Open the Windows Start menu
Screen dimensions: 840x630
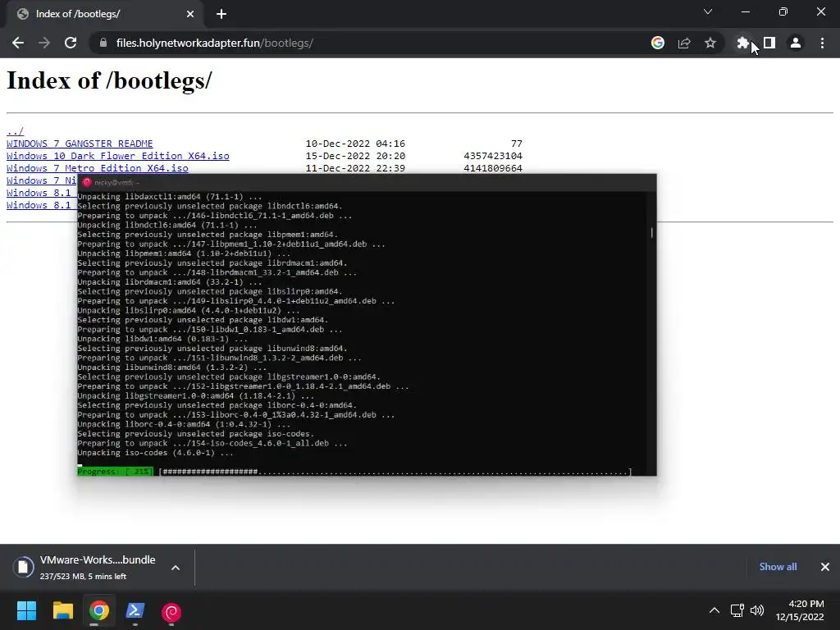tap(26, 610)
